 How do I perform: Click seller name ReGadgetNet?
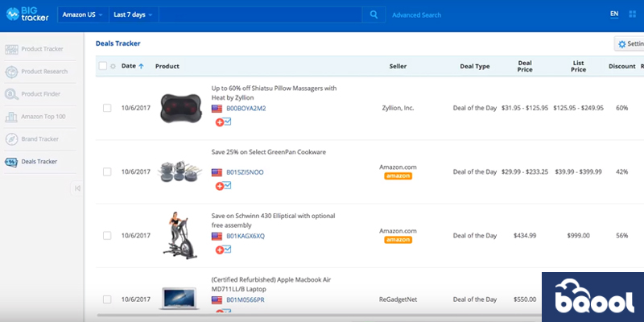[398, 299]
